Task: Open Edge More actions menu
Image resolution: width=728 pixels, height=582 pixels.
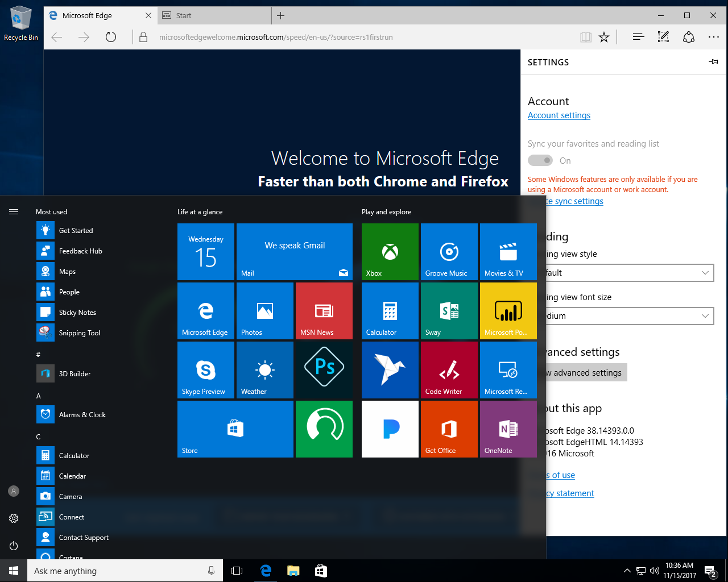Action: [x=714, y=37]
